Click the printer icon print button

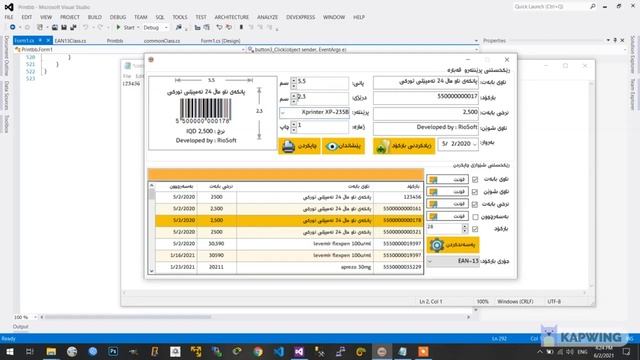coord(299,146)
